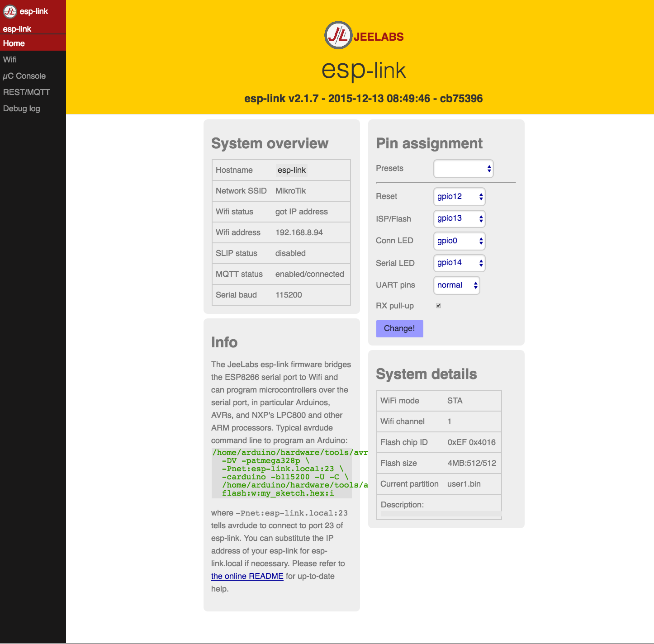Open the Reset pin dropdown showing gpio12
The height and width of the screenshot is (644, 654).
[x=460, y=197]
